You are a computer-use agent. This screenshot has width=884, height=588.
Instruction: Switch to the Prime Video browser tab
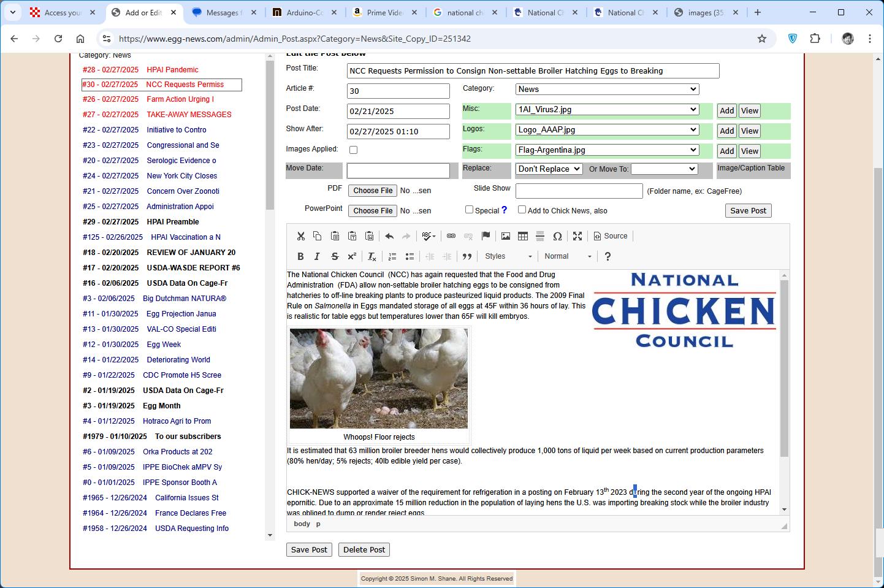pos(385,13)
